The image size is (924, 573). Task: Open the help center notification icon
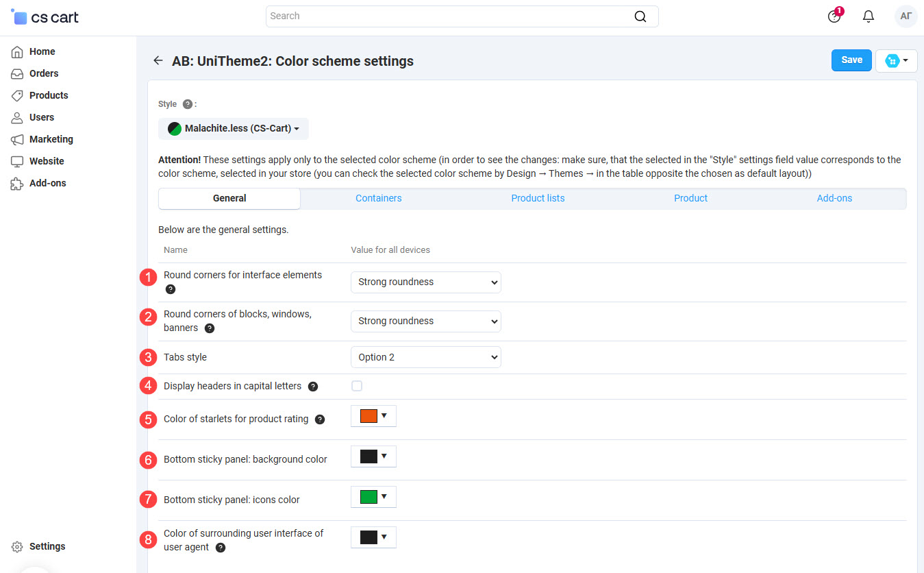tap(834, 16)
